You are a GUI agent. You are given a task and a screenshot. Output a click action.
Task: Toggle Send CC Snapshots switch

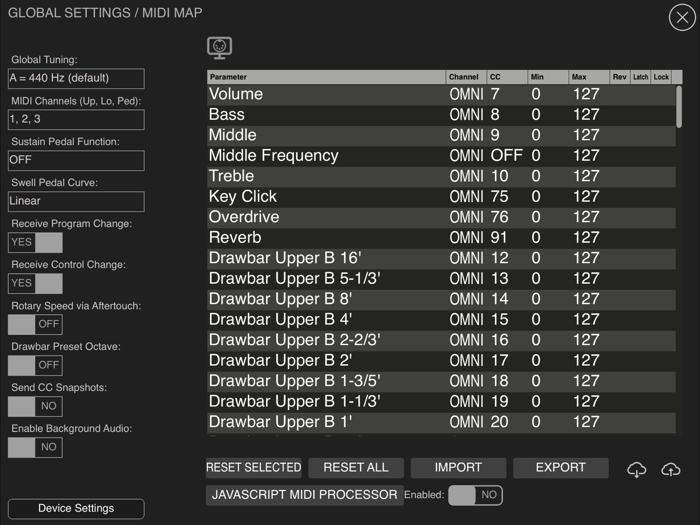(35, 406)
